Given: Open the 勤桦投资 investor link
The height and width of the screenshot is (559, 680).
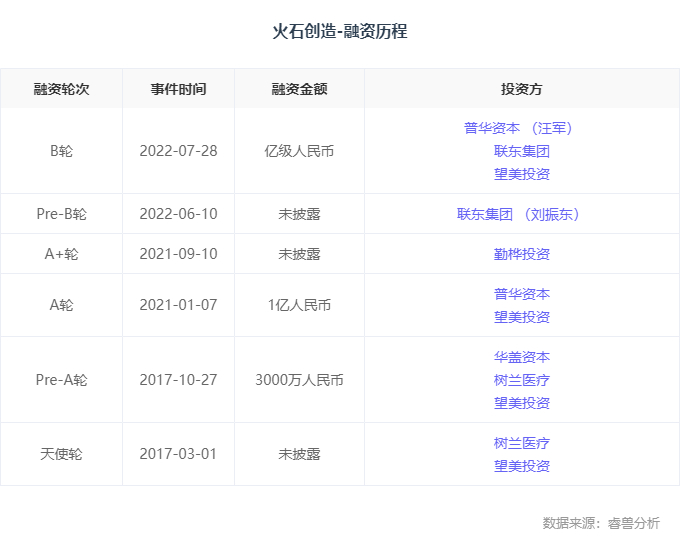Looking at the screenshot, I should point(521,254).
